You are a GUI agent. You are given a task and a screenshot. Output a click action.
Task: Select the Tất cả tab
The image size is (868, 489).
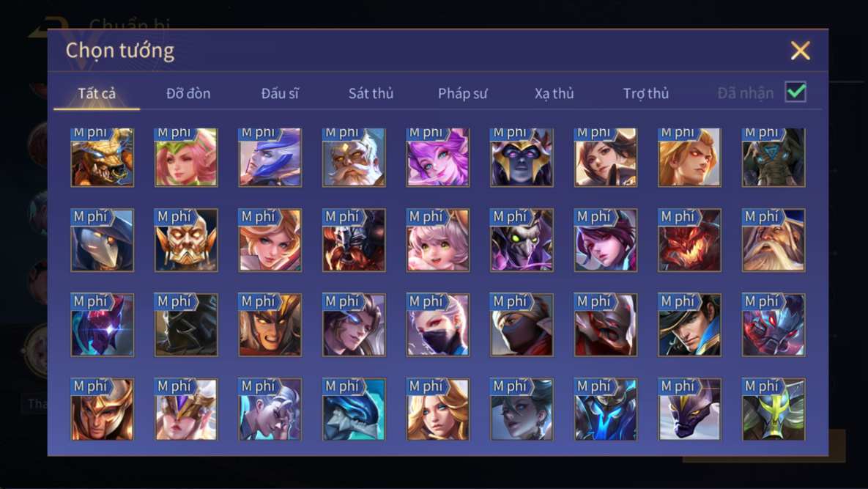point(97,93)
